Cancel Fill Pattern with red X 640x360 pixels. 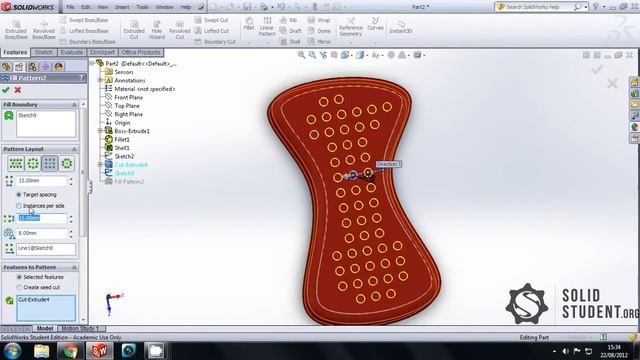(x=18, y=90)
